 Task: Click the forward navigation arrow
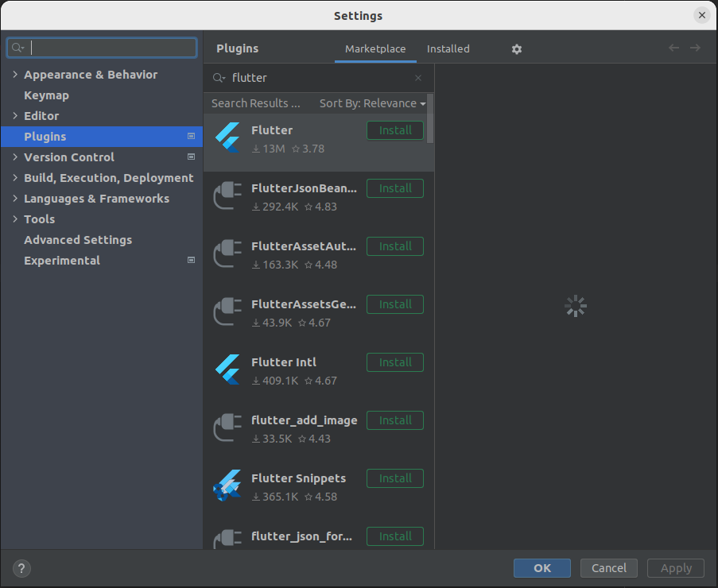click(696, 48)
